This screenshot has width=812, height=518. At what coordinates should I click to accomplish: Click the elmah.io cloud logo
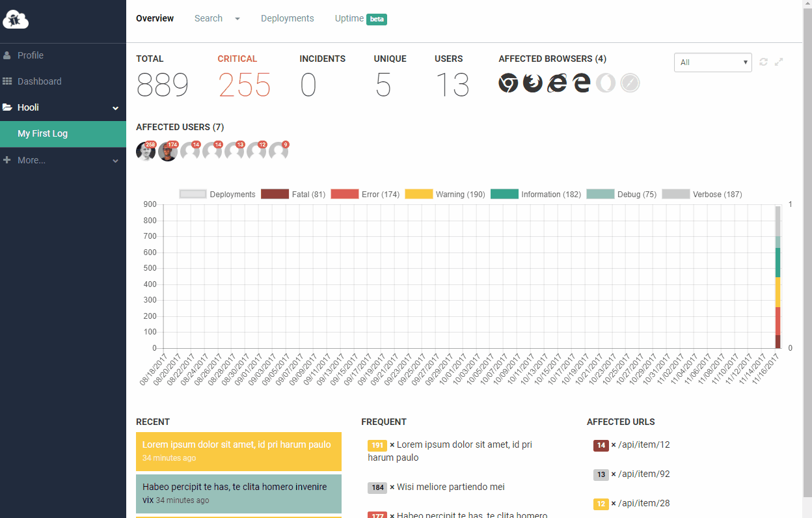(x=16, y=20)
